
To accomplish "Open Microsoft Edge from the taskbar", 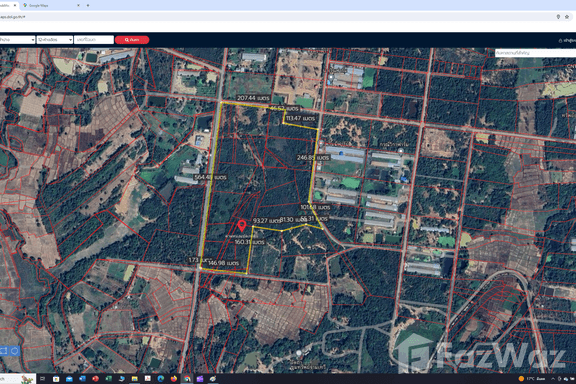I will [x=161, y=379].
